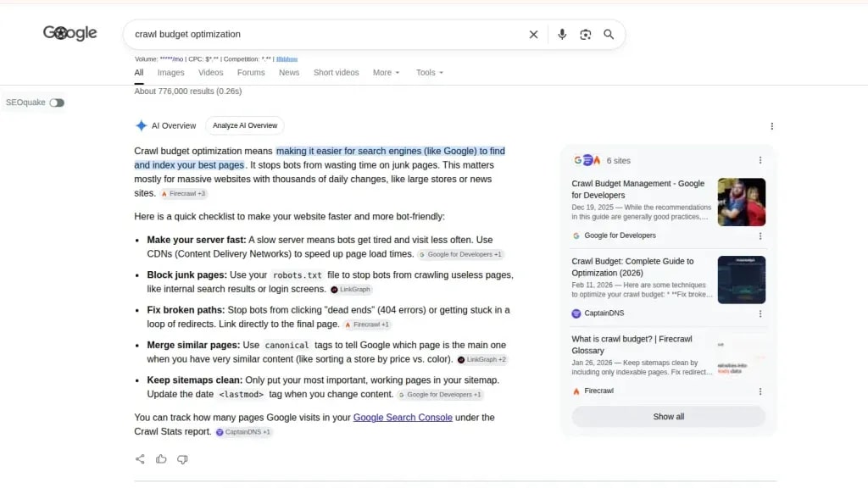Click the Show all sources button
Image resolution: width=868 pixels, height=499 pixels.
click(668, 417)
